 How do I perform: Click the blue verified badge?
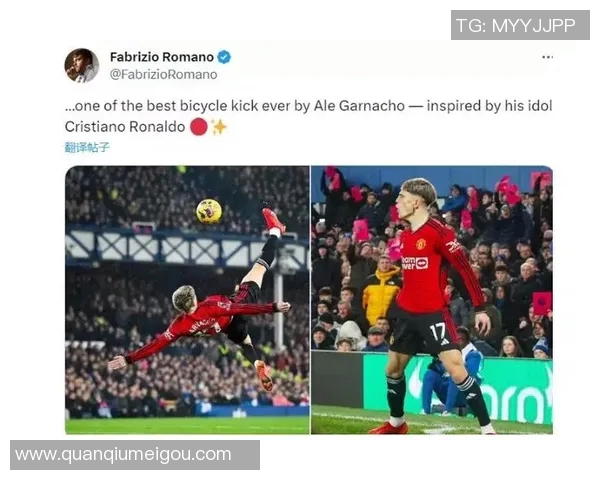point(224,57)
